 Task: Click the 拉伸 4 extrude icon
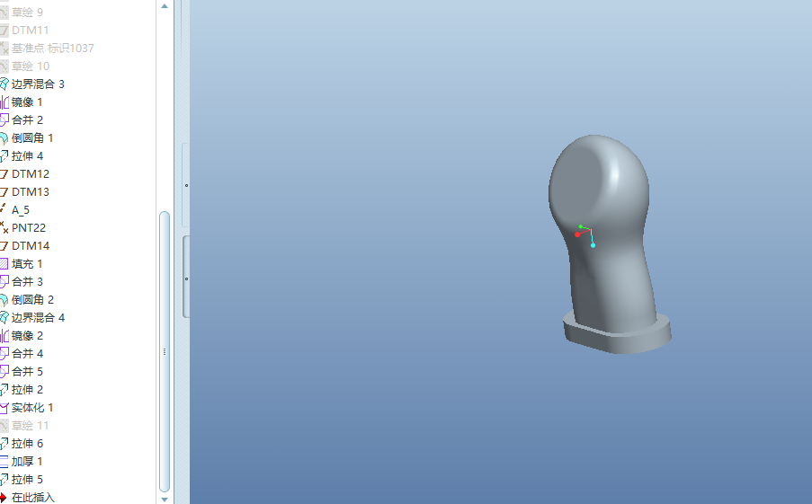tap(4, 155)
